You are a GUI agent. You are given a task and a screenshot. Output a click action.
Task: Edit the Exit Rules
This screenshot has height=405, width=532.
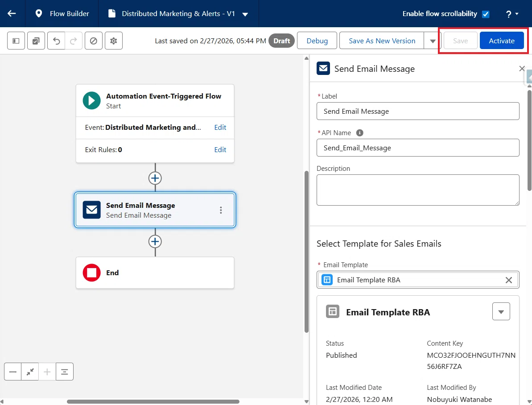220,150
